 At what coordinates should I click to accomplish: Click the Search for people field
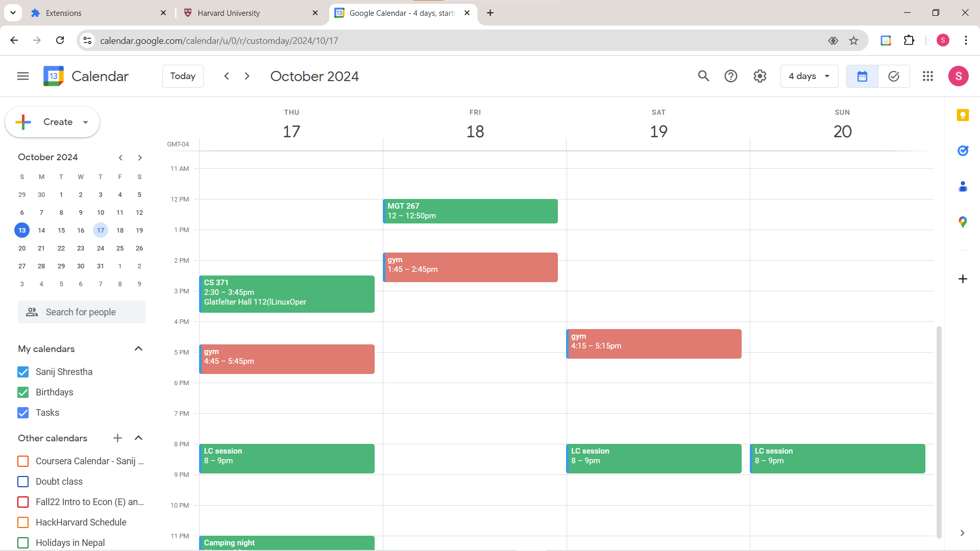(82, 312)
